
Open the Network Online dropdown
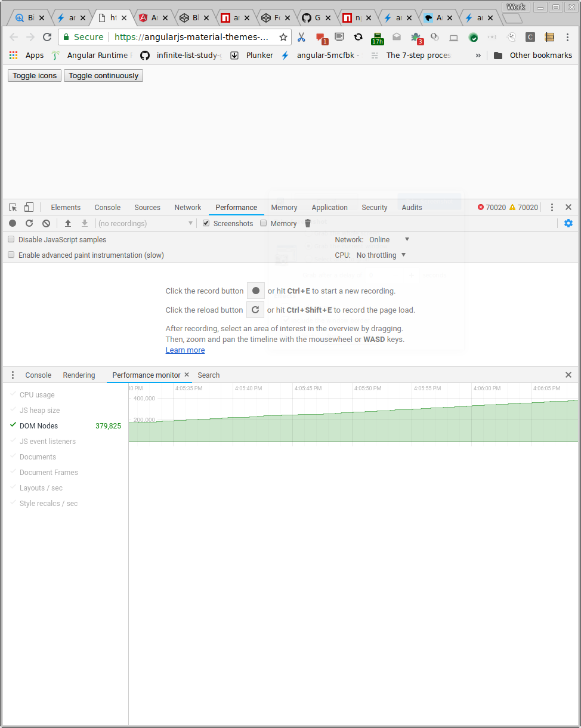pos(391,239)
